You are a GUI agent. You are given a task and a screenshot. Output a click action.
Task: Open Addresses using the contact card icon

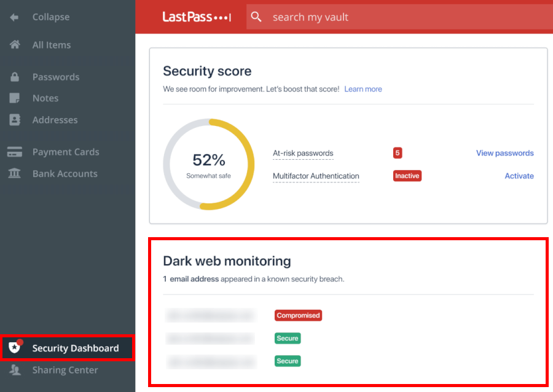tap(14, 120)
